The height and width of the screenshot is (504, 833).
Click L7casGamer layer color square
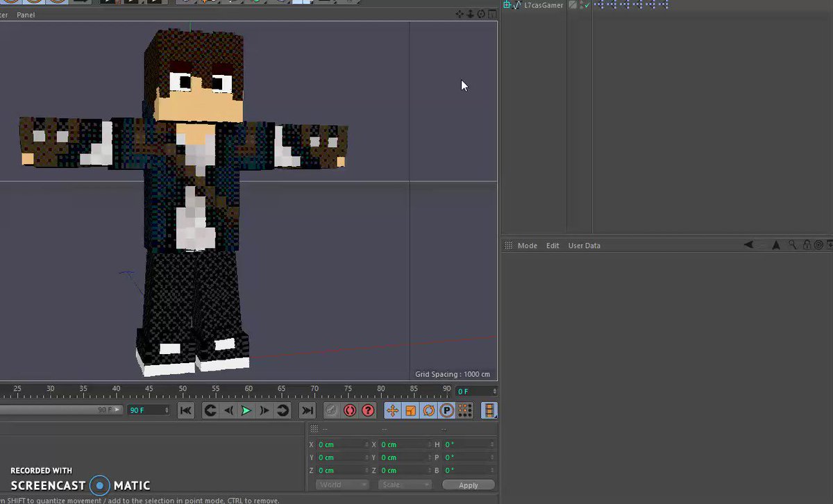573,5
